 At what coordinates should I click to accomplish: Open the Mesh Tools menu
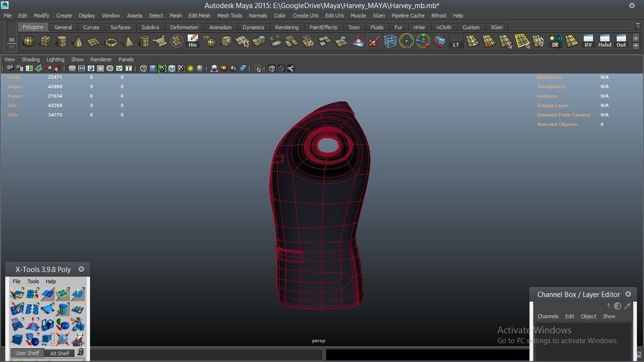pyautogui.click(x=230, y=16)
